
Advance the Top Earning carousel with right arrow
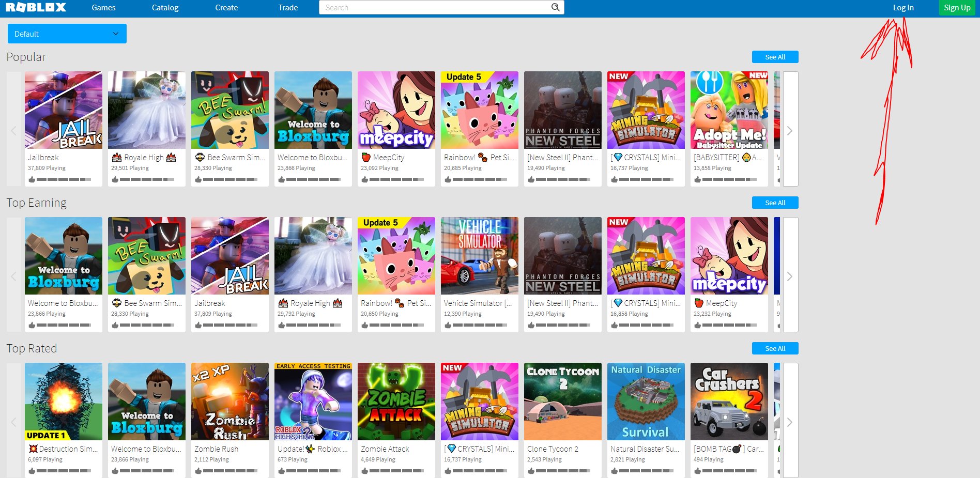click(790, 274)
